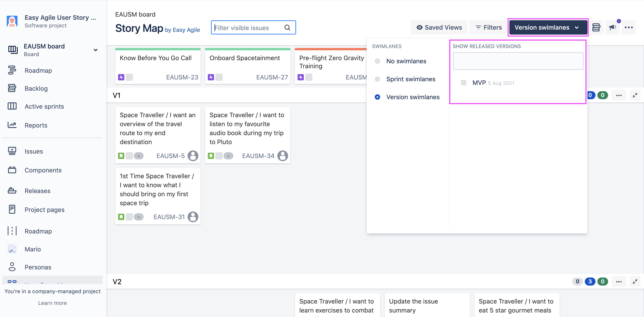
Task: Select the Sprint swimlanes radio option
Action: pos(377,79)
